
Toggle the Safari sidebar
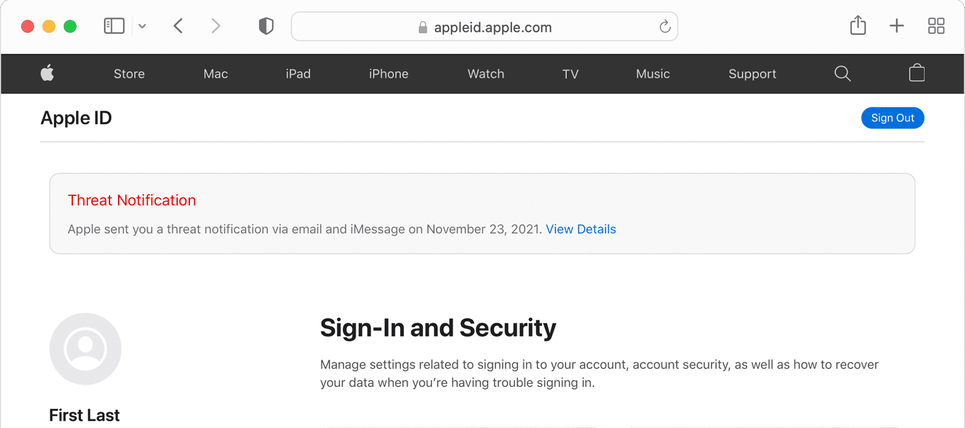coord(114,26)
